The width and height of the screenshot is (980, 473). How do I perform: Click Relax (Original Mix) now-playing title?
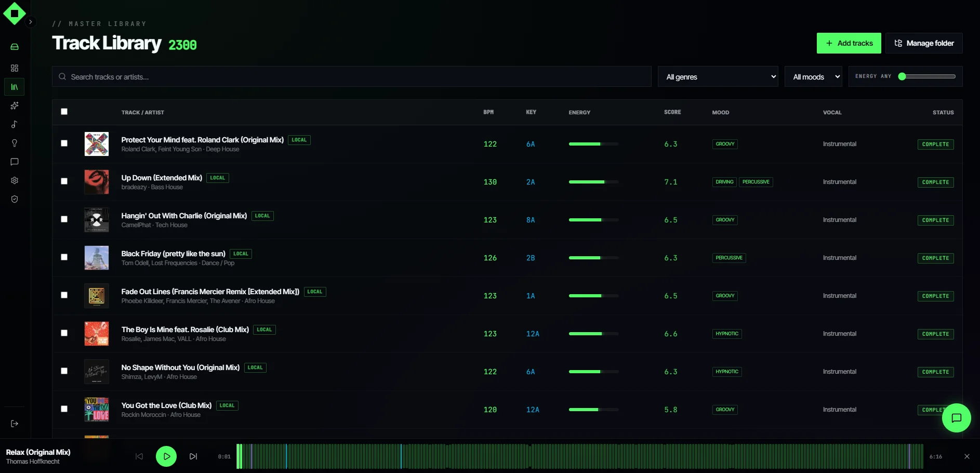[x=38, y=452]
